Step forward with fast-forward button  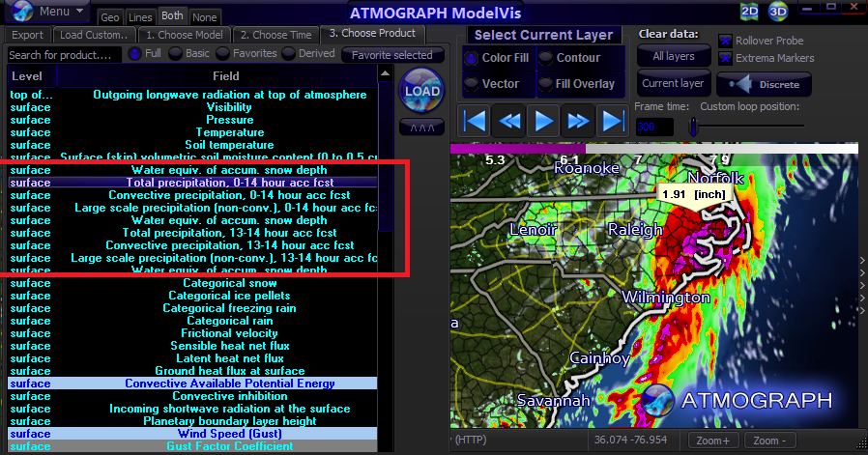[x=577, y=120]
